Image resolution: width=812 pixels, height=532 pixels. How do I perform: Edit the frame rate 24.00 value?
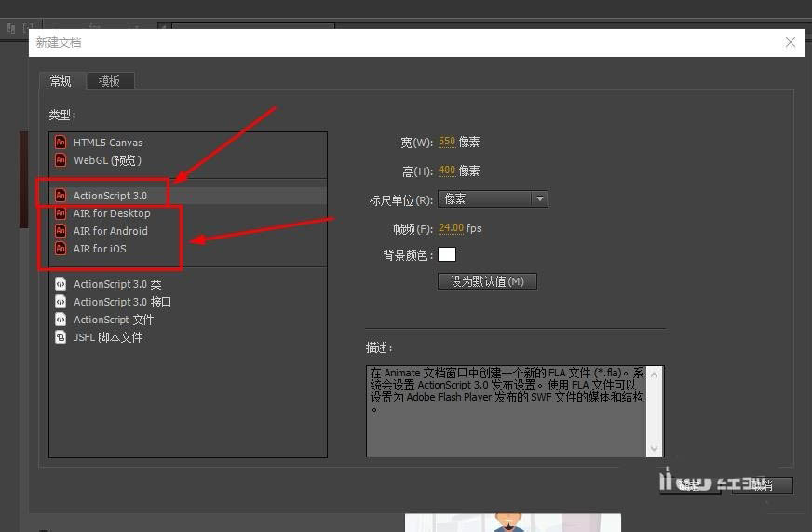pyautogui.click(x=451, y=228)
